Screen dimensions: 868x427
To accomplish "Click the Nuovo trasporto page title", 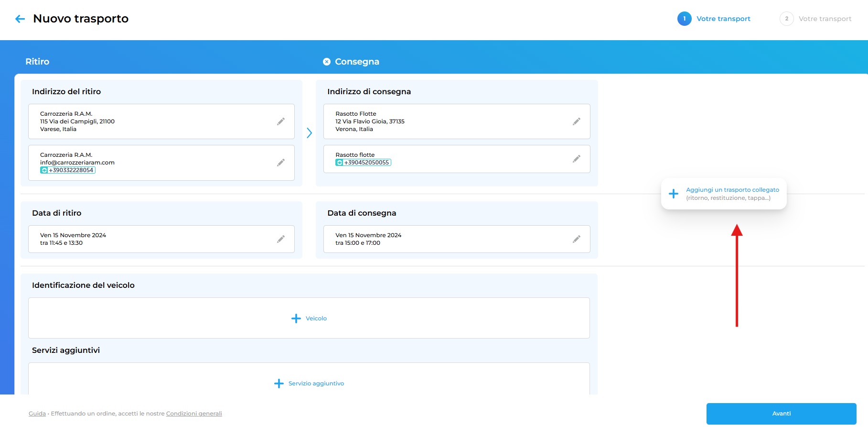I will coord(81,19).
